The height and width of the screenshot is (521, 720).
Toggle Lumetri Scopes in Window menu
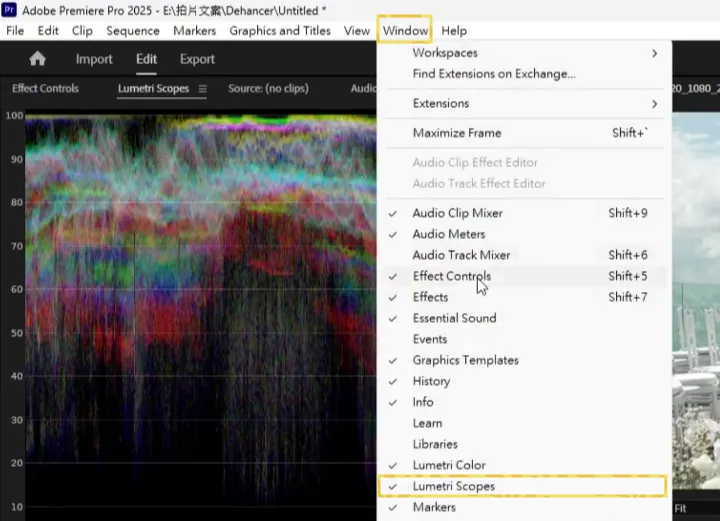[x=453, y=487]
